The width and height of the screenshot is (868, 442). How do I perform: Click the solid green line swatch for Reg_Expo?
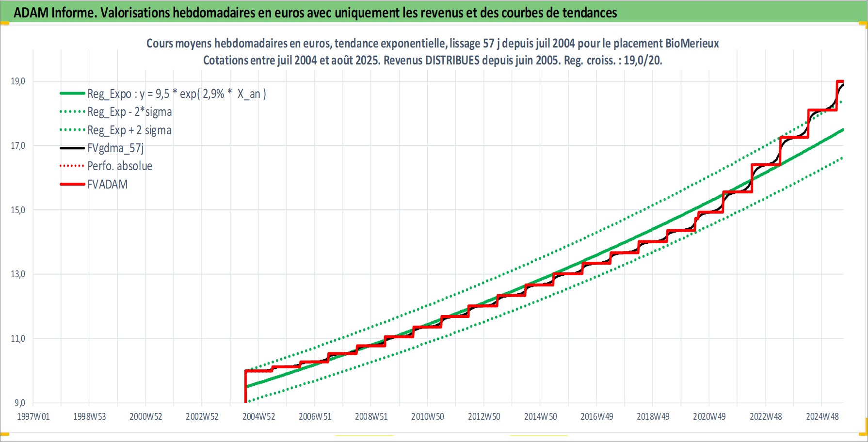72,93
